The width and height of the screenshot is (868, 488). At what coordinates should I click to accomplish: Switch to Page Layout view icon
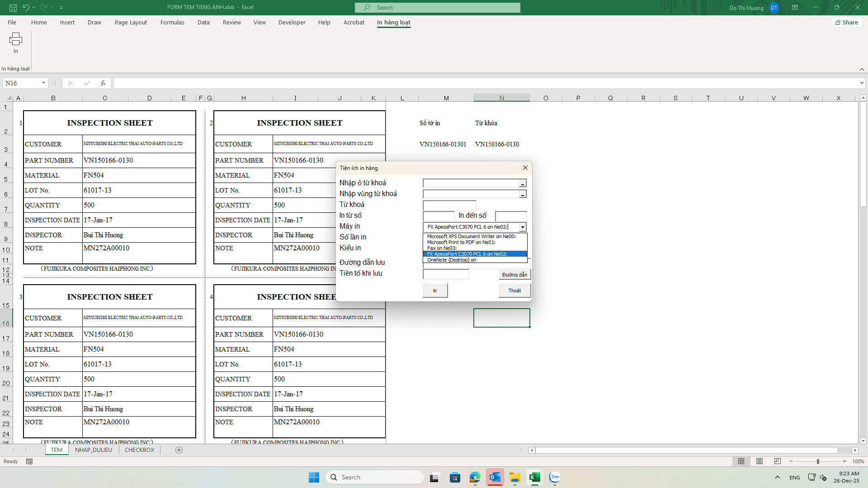pos(759,461)
